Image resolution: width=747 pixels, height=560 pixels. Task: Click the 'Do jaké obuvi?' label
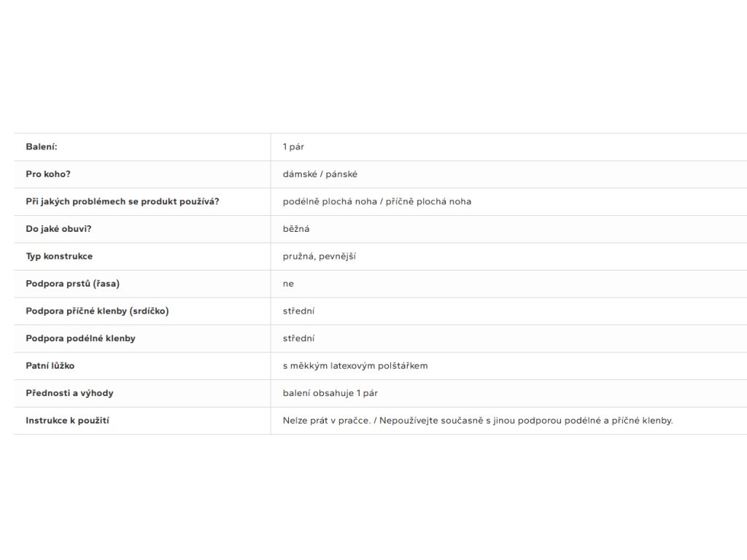[58, 229]
